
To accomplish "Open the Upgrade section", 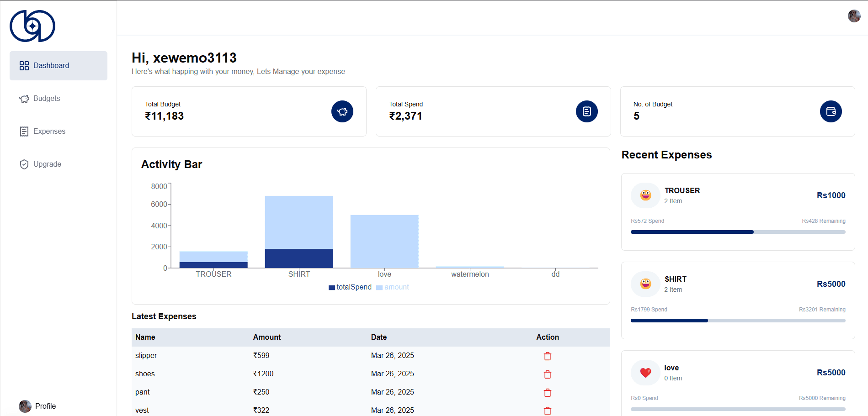I will point(47,164).
